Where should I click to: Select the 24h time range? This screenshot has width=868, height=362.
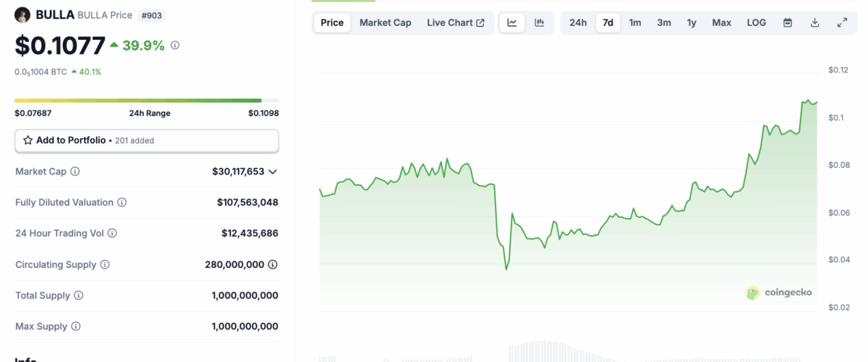click(578, 22)
